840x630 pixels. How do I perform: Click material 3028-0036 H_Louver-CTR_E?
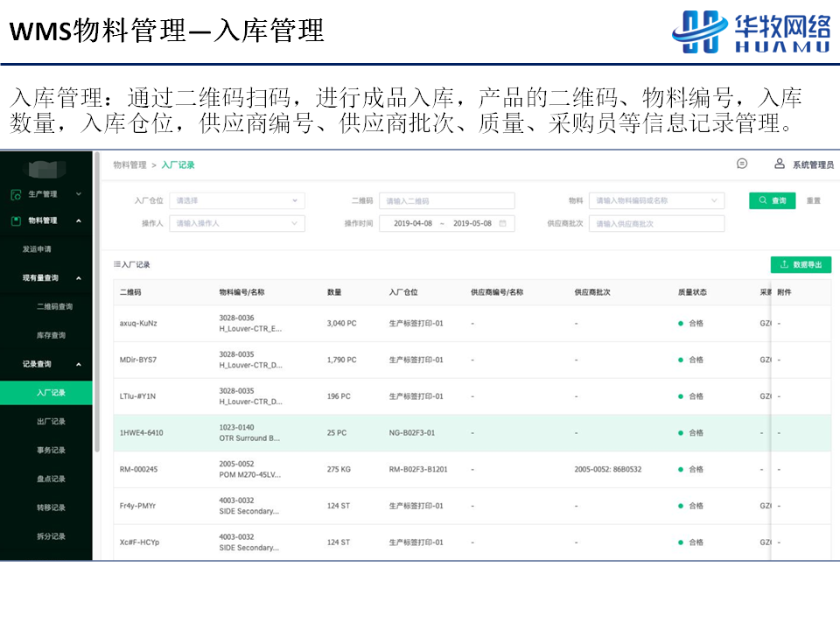[250, 324]
